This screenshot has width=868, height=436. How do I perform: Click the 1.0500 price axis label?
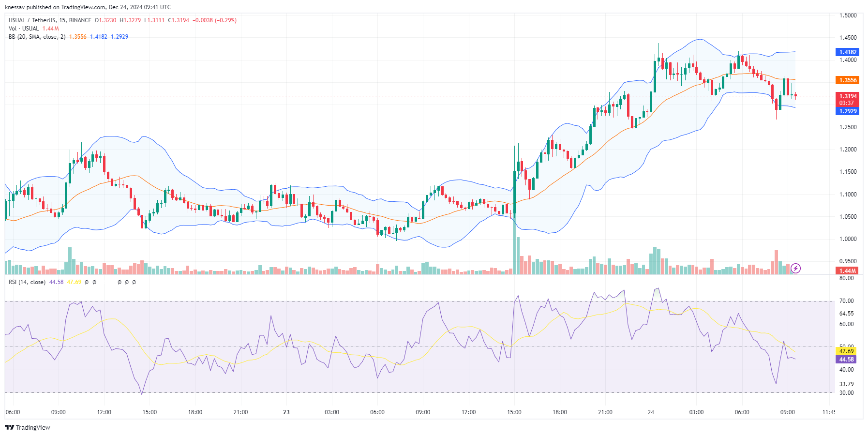click(x=848, y=217)
